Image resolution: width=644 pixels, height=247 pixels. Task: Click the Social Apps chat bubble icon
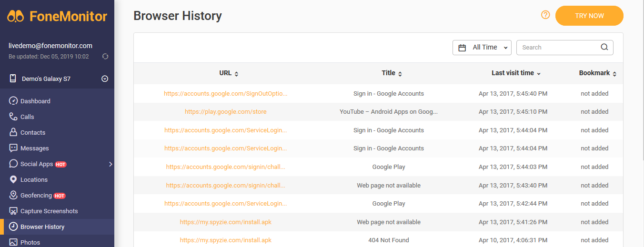(x=13, y=164)
